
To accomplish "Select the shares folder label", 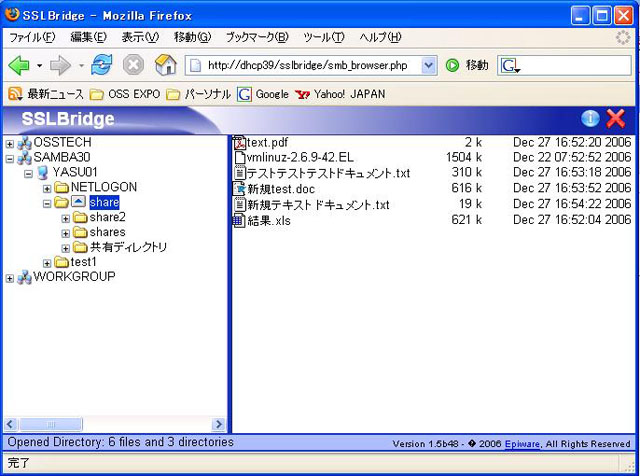I will pyautogui.click(x=107, y=232).
